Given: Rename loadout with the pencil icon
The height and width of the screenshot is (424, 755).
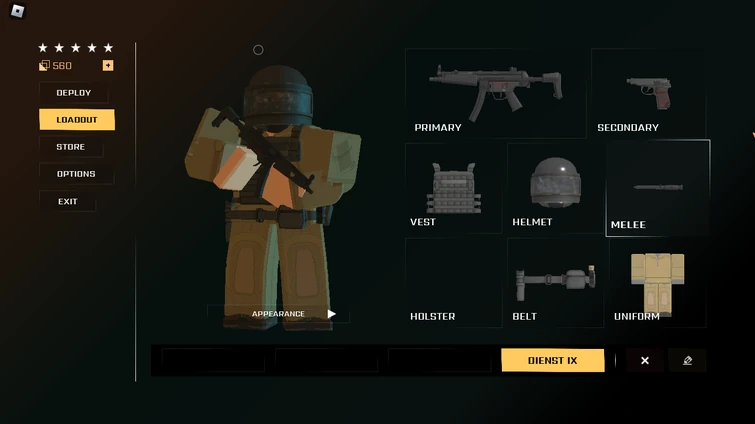Looking at the screenshot, I should point(687,360).
